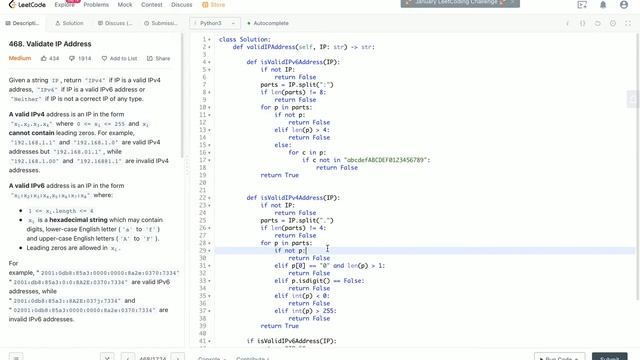
Task: Click line 'elif int(p) > 255:'
Action: tap(305, 311)
